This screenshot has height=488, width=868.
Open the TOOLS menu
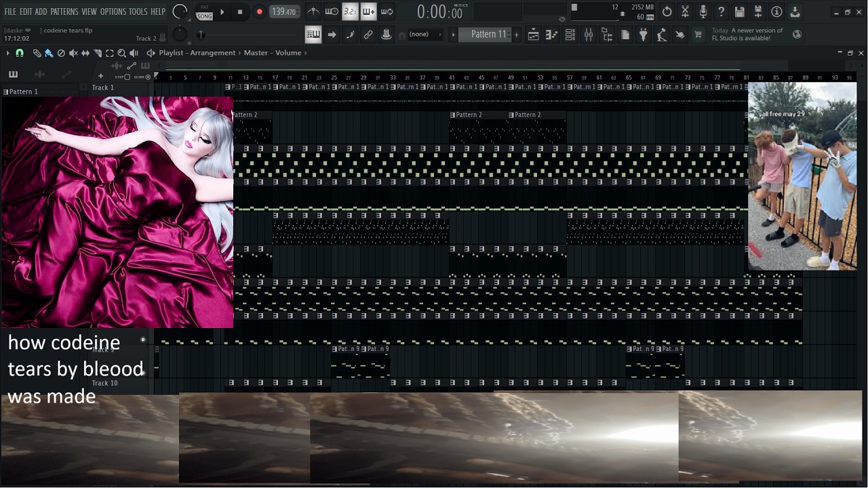tap(138, 12)
